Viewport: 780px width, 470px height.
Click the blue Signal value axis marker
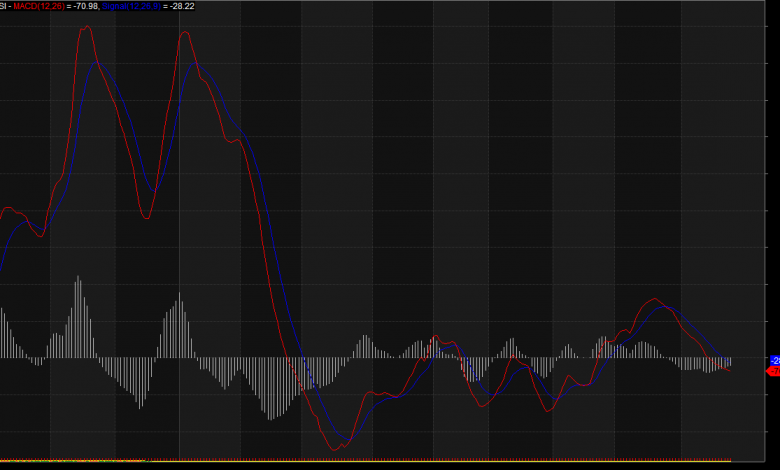774,360
